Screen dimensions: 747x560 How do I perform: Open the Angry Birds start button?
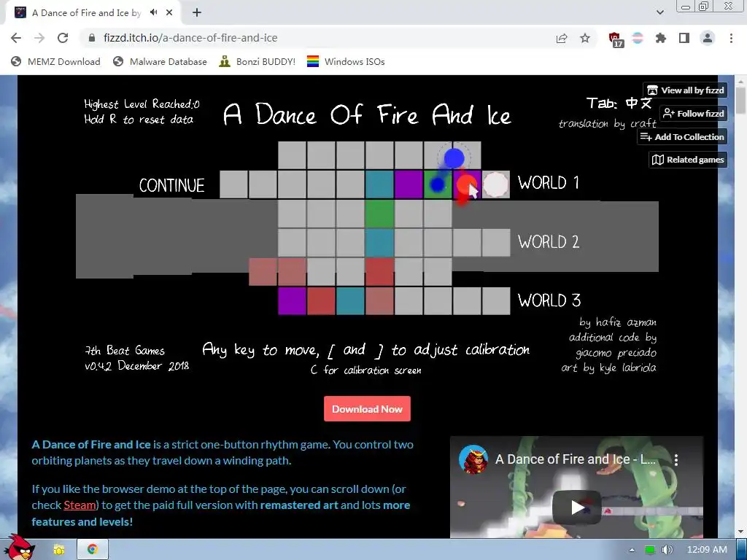click(18, 548)
